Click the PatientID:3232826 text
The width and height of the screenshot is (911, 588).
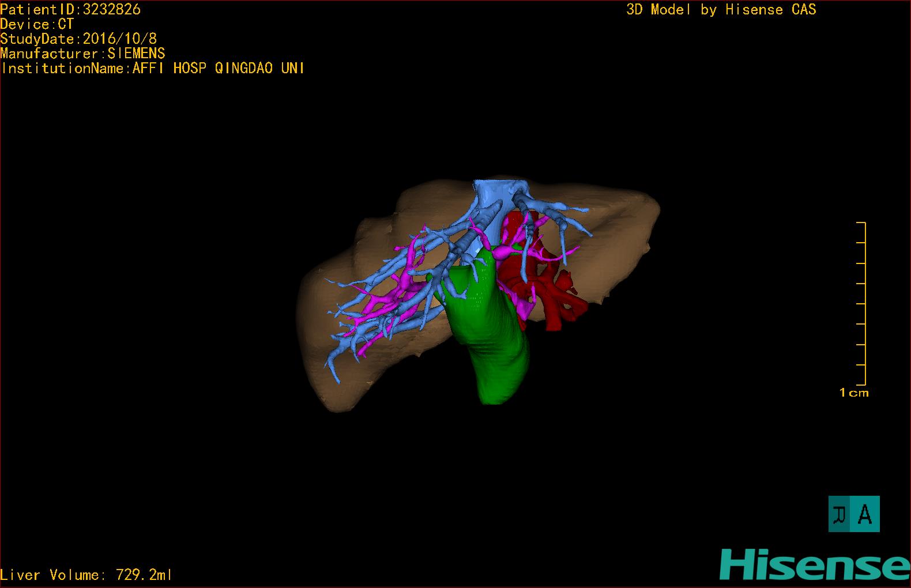[70, 9]
